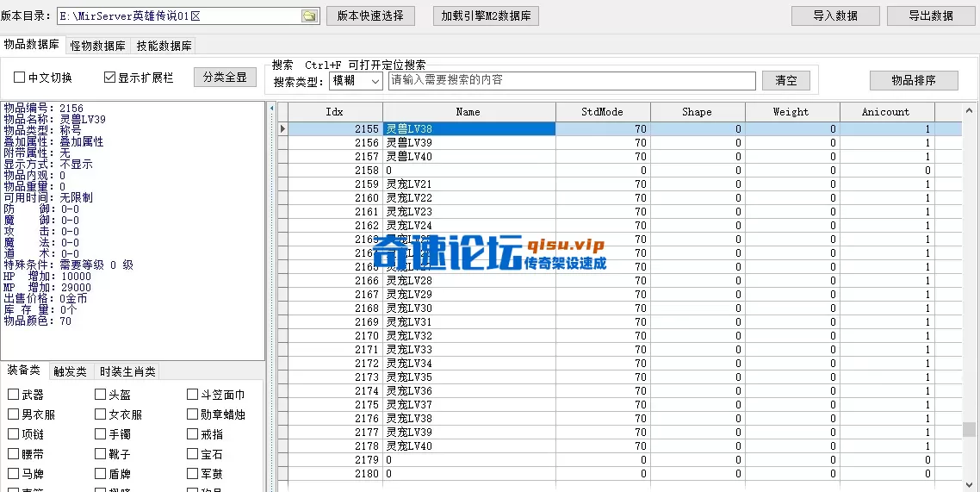Click the 导出数据 button

(x=931, y=16)
